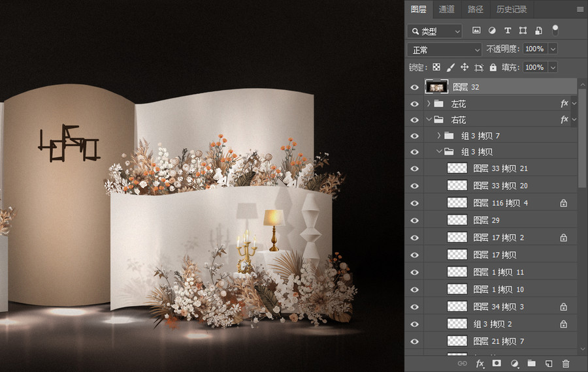Click the 图层 32 layer thumbnail
This screenshot has height=372, width=588.
[x=436, y=87]
